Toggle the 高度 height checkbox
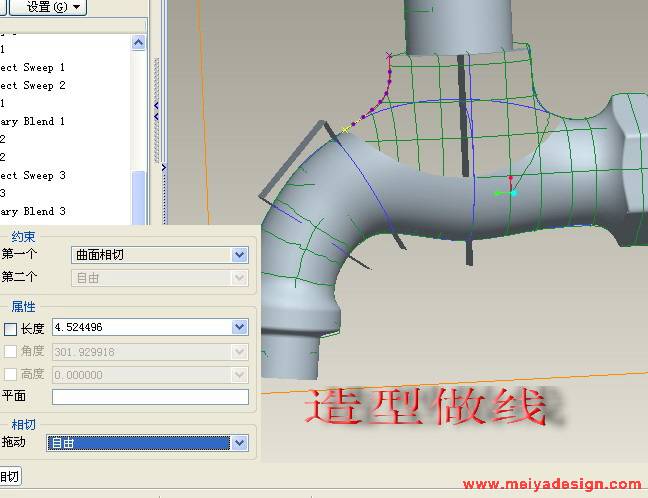Screen dimensions: 648x498 [x=10, y=374]
